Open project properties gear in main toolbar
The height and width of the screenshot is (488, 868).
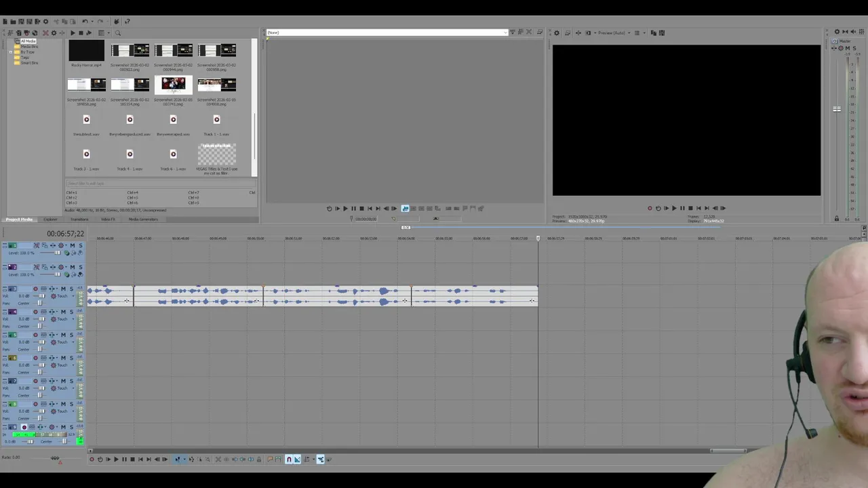point(45,22)
